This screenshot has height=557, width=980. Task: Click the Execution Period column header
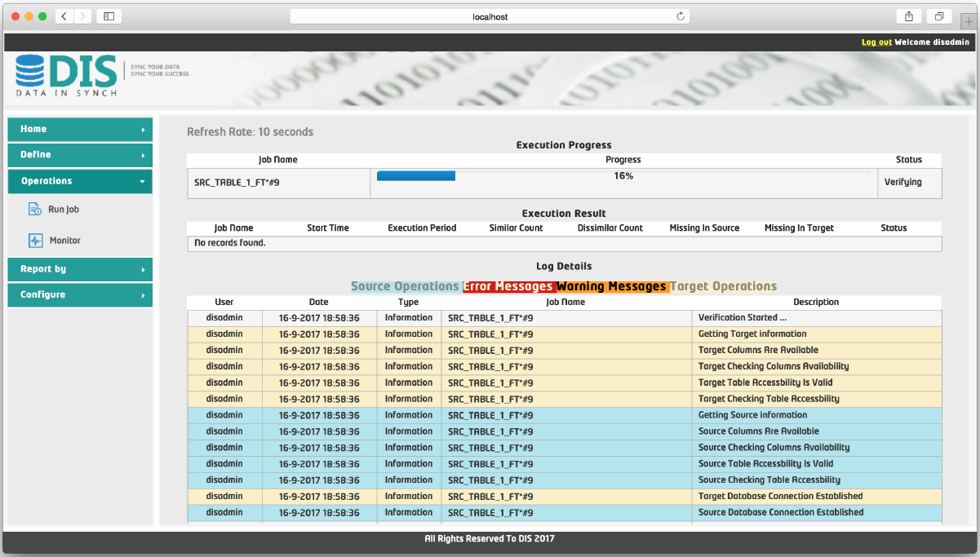click(x=422, y=228)
